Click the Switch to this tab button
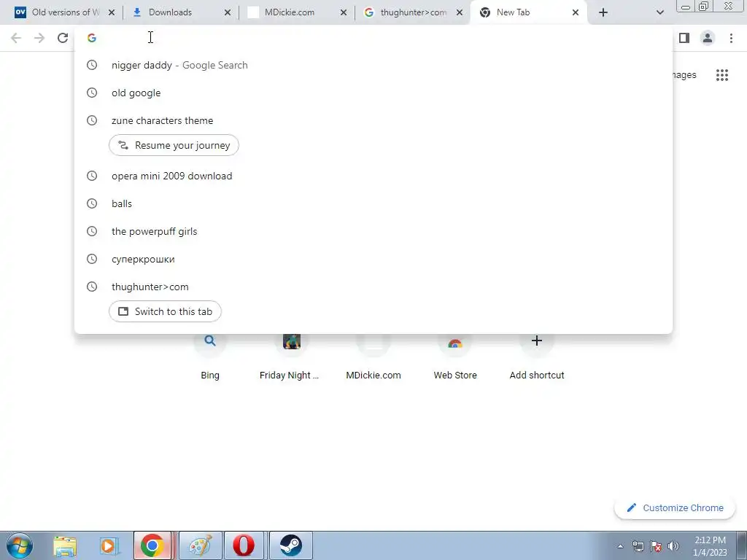The image size is (747, 560). [x=166, y=311]
